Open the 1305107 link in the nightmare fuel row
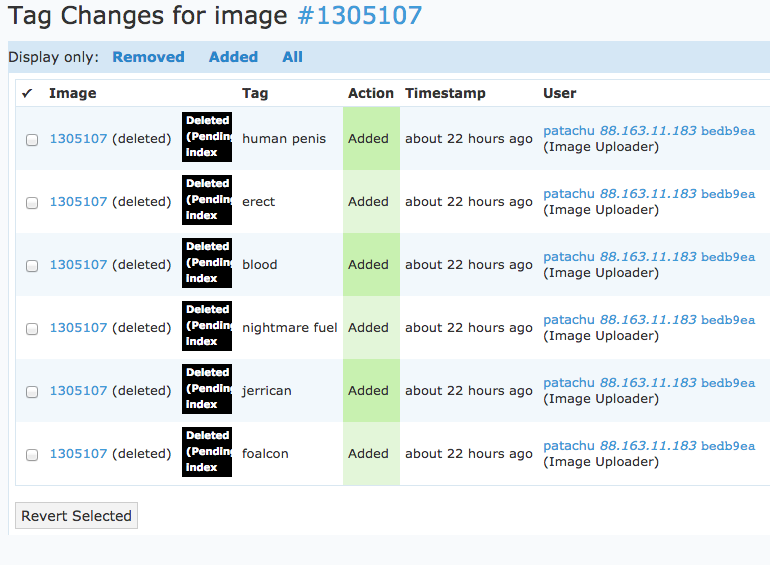The width and height of the screenshot is (770, 565). [78, 328]
